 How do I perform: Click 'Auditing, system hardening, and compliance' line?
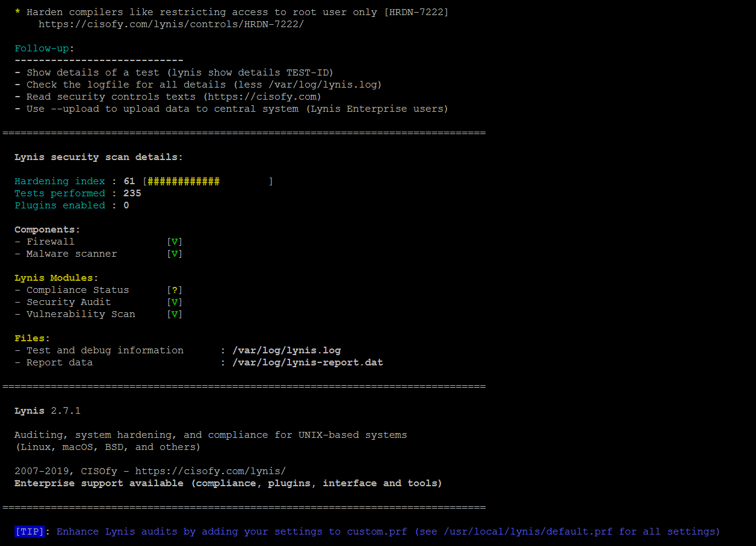[x=210, y=435]
